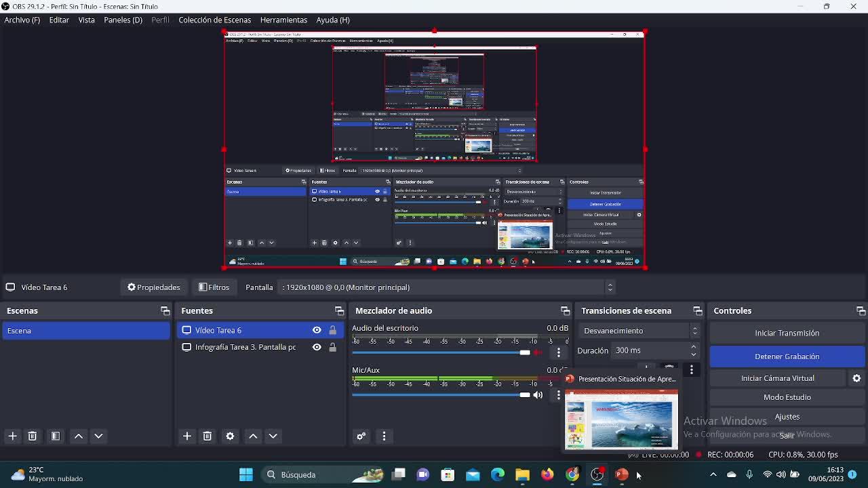Viewport: 868px width, 488px height.
Task: Add a new source in Fuentes panel
Action: coord(187,436)
